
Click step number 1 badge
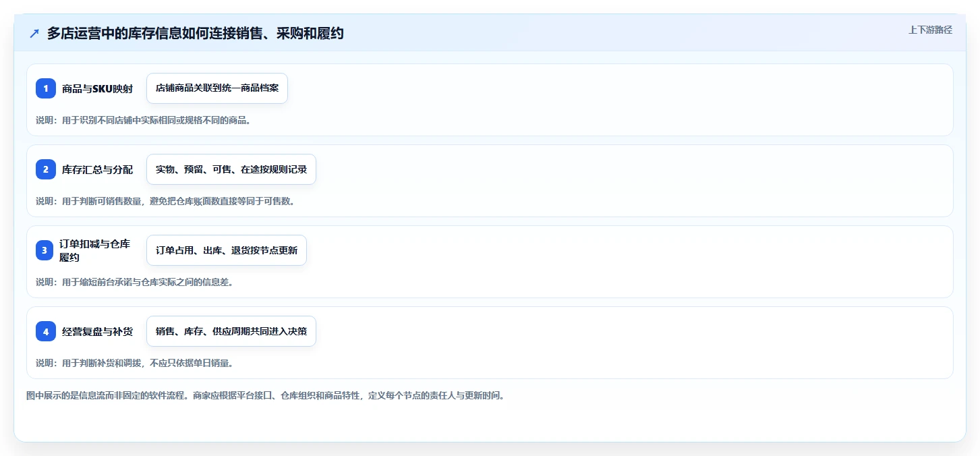click(x=46, y=88)
